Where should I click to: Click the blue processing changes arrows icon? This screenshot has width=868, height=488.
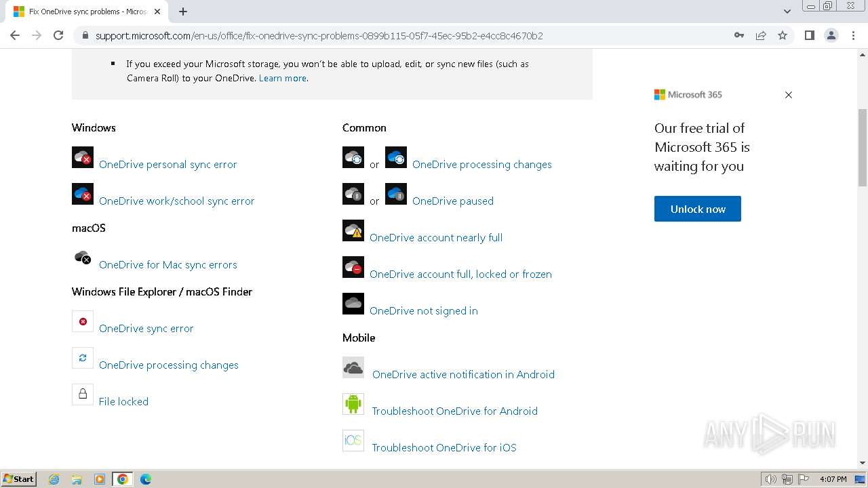(x=83, y=358)
